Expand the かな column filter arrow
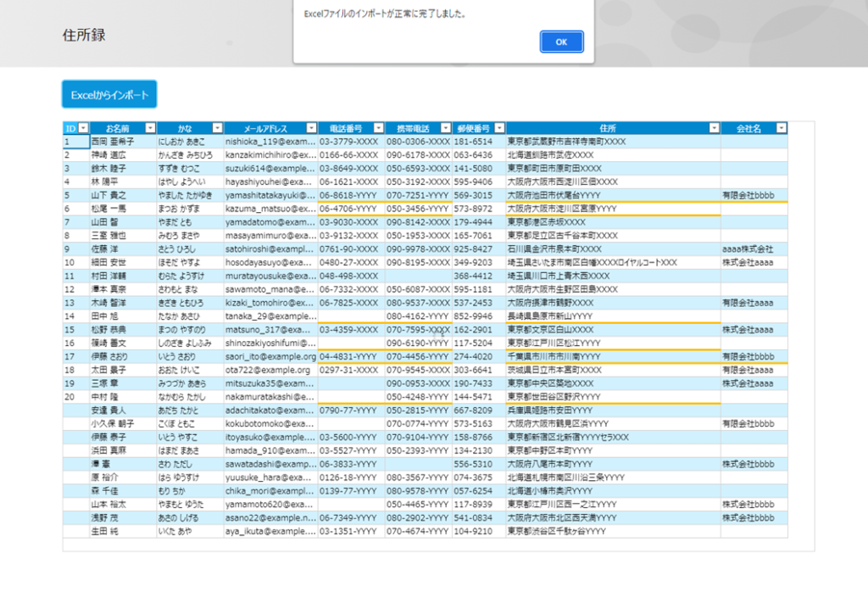 coord(217,128)
